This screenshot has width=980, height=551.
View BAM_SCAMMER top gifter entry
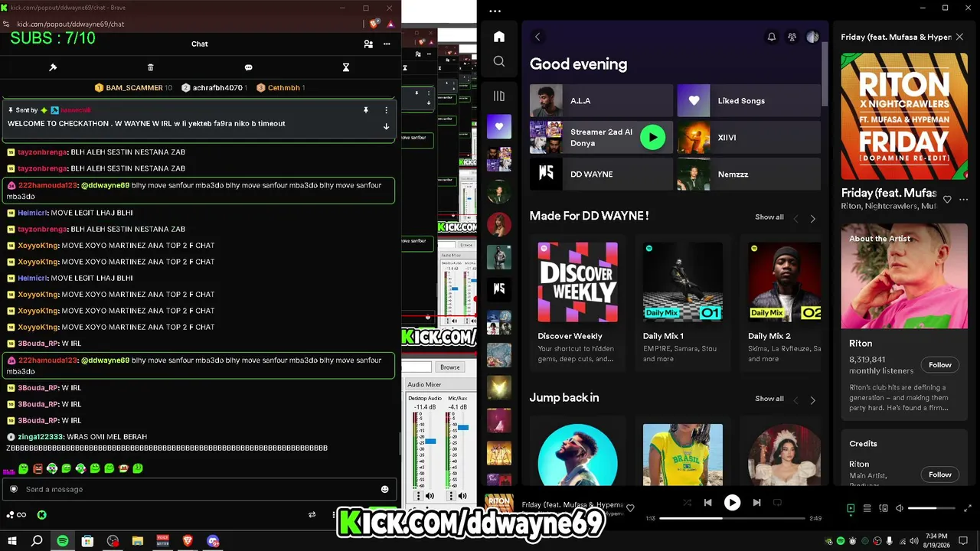tap(134, 88)
